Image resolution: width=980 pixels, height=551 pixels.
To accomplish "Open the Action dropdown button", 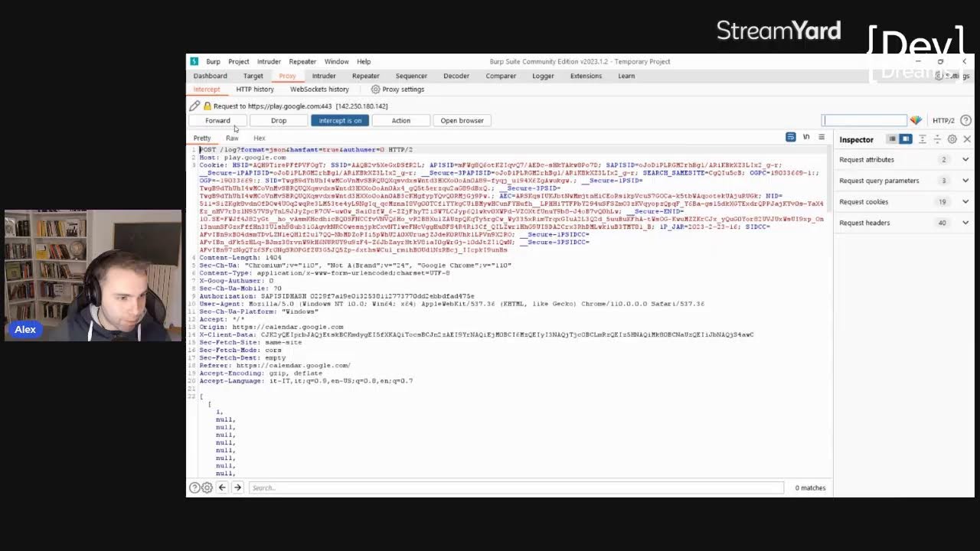I will (x=401, y=120).
